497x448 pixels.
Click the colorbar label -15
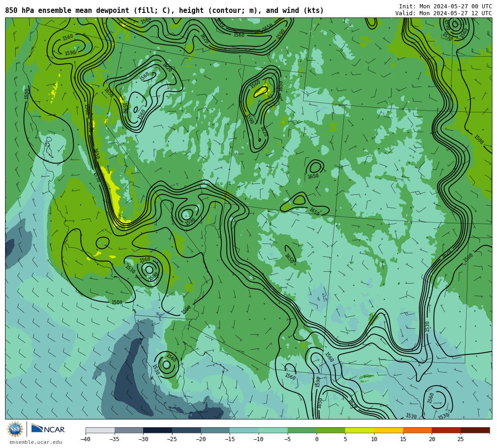(x=230, y=439)
